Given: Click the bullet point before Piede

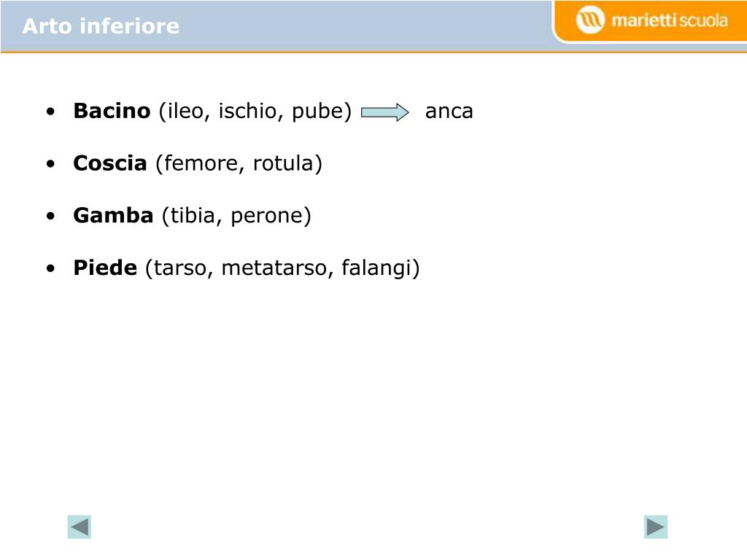Looking at the screenshot, I should tap(51, 268).
